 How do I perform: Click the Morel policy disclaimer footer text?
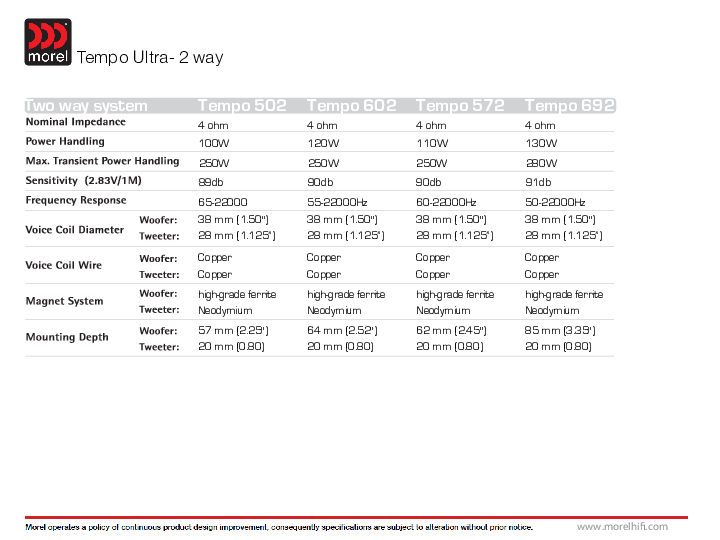point(279,527)
